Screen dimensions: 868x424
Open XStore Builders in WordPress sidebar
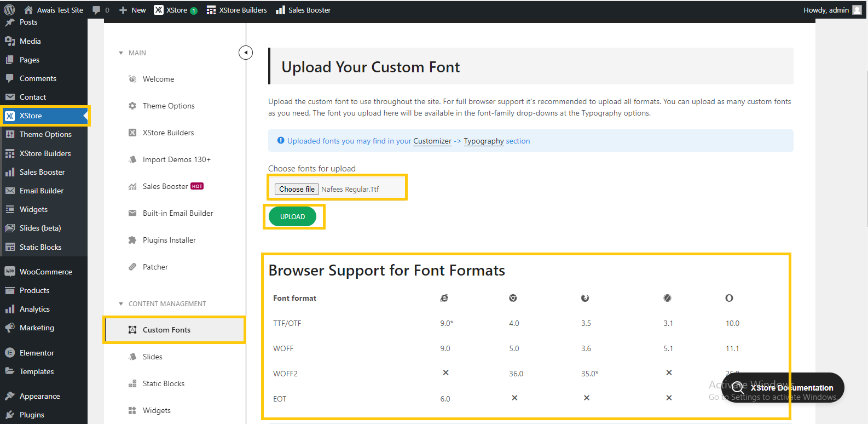pyautogui.click(x=45, y=153)
